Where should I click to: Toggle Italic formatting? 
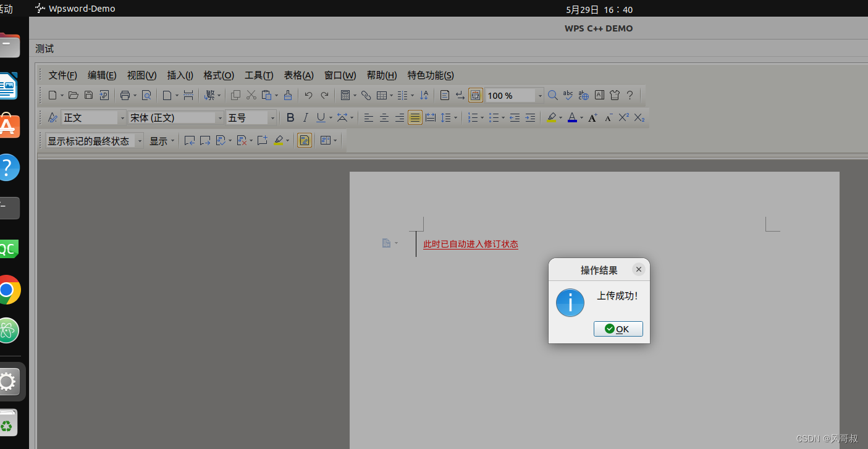(x=305, y=117)
